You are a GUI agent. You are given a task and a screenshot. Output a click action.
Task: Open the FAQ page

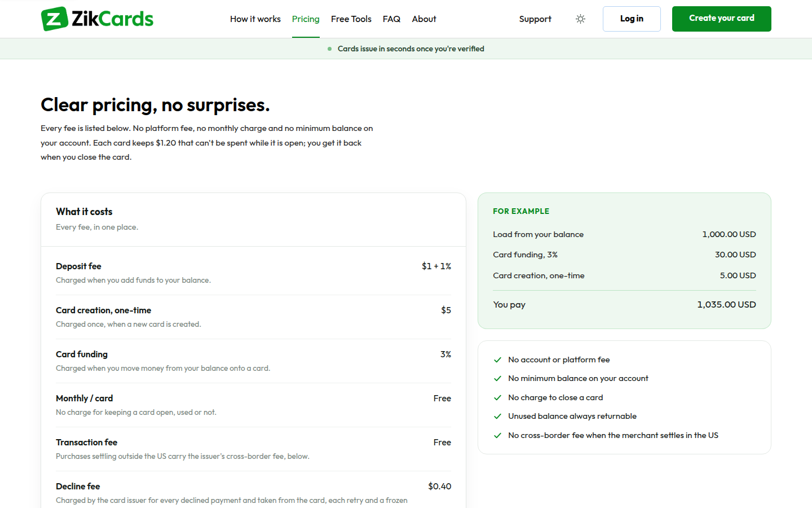point(391,19)
